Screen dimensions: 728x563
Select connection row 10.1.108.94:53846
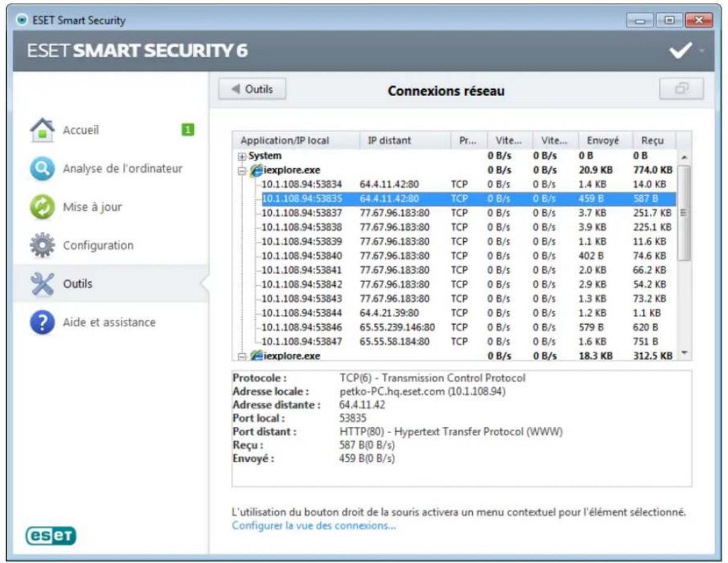[x=468, y=328]
